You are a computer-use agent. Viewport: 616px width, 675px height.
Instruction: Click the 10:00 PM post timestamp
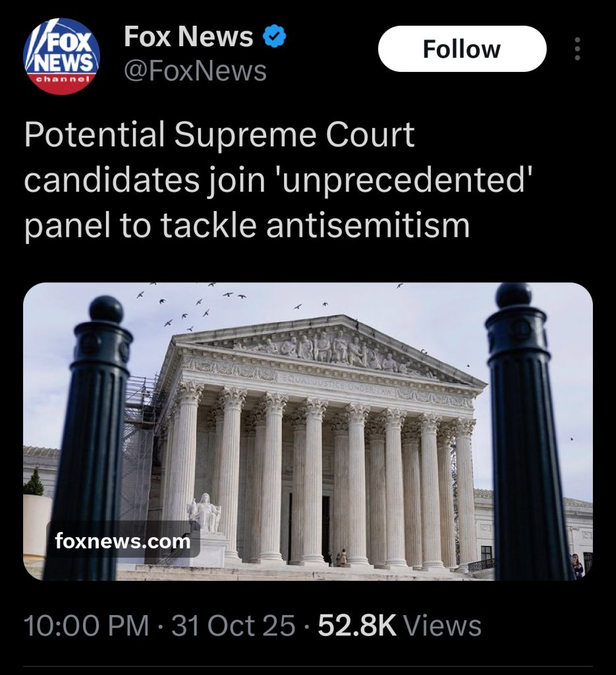[86, 626]
